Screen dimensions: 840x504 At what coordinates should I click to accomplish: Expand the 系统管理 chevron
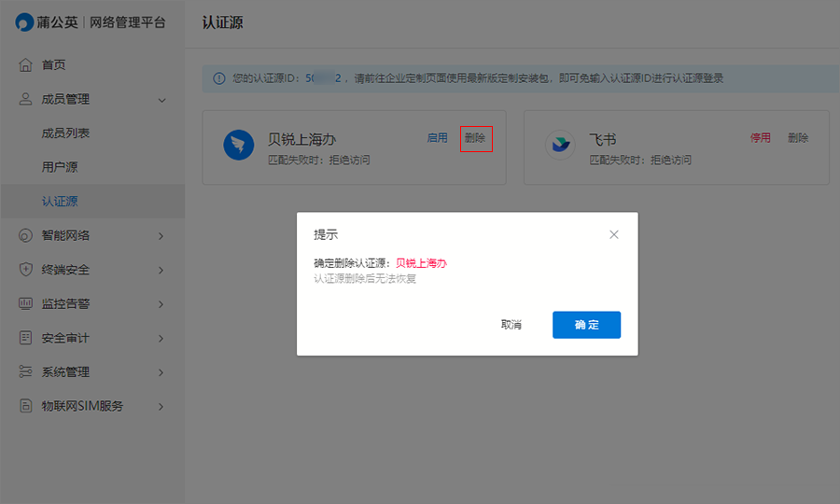click(161, 372)
